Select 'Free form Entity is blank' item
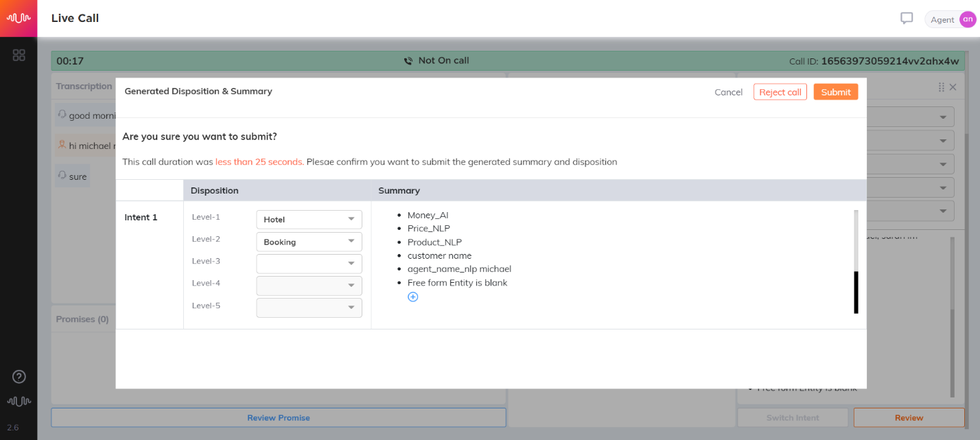Screen dimensions: 980x440 click(457, 283)
